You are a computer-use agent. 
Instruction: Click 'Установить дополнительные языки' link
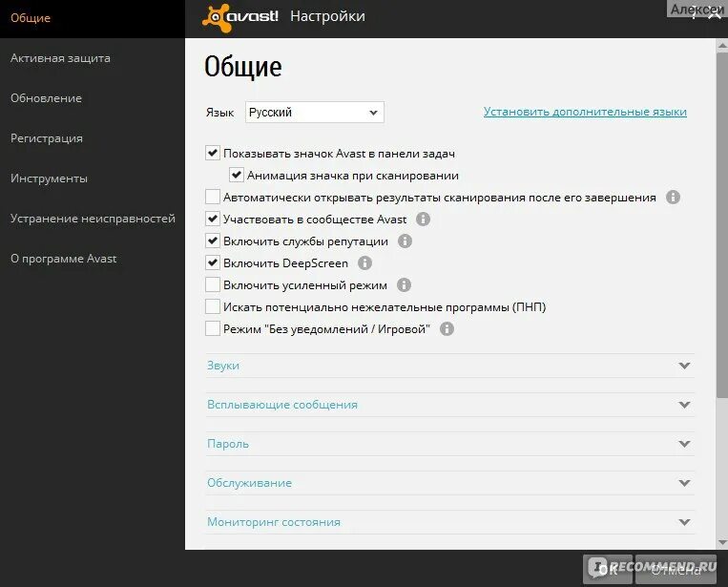tap(585, 112)
